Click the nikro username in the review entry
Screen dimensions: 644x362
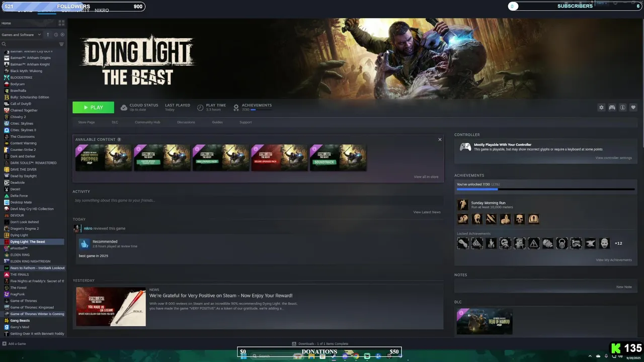(x=88, y=228)
